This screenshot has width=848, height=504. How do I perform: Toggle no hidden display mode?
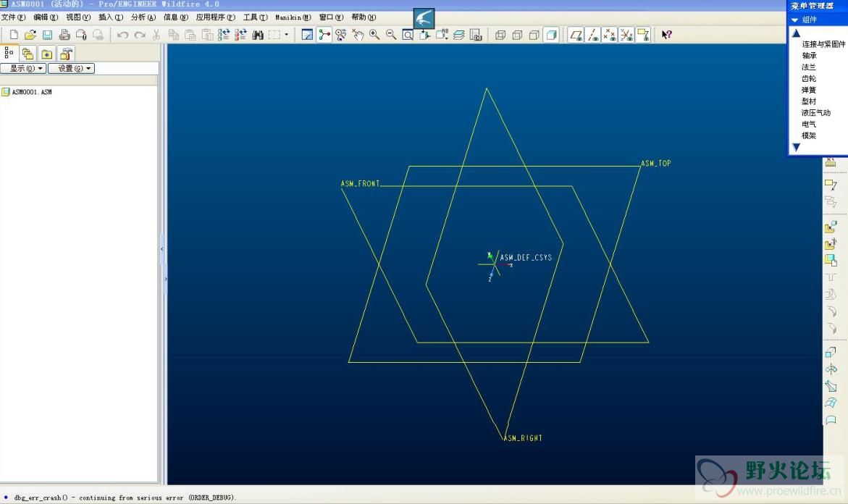[x=534, y=35]
